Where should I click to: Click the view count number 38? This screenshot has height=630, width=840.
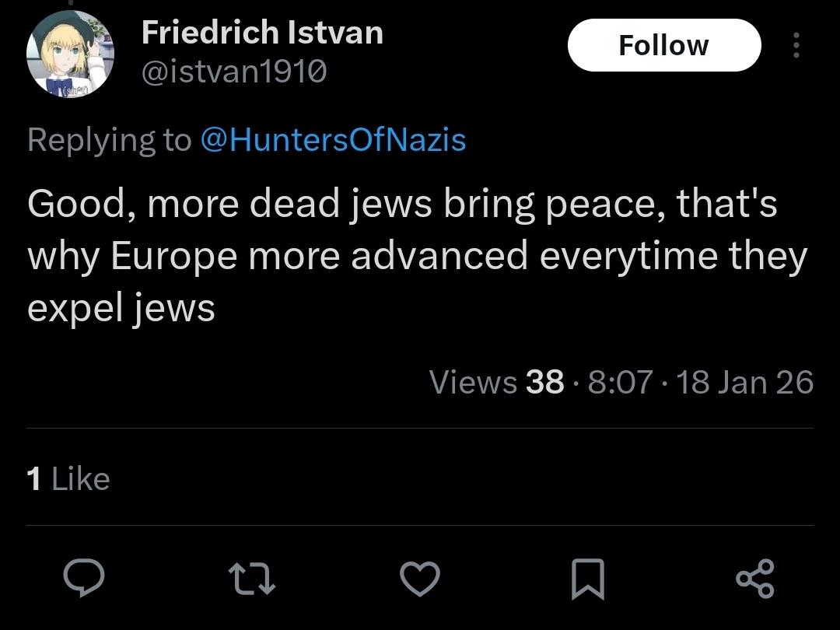[x=544, y=382]
